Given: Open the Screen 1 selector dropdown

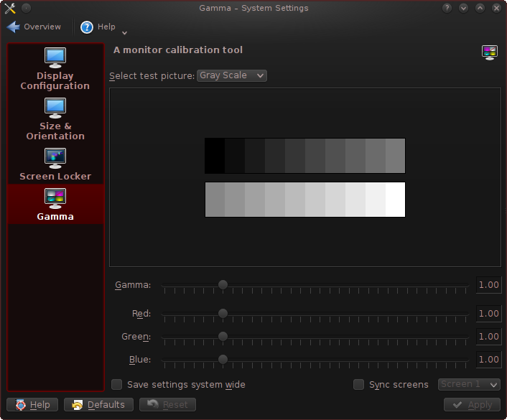Looking at the screenshot, I should (469, 384).
